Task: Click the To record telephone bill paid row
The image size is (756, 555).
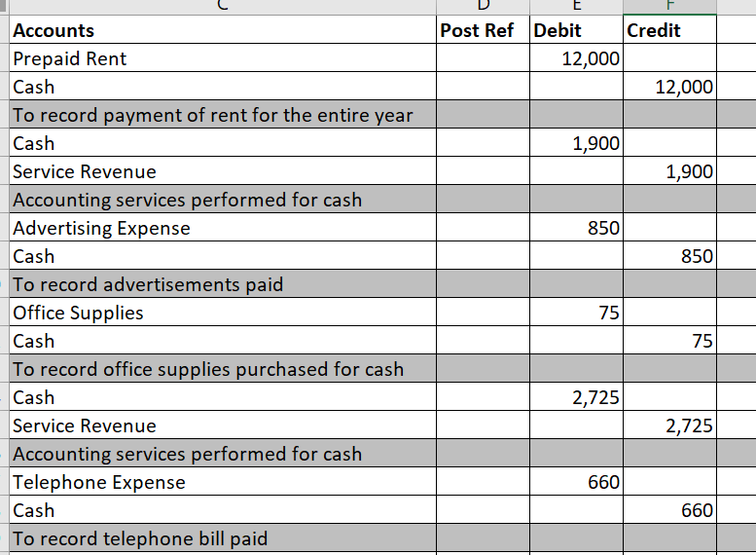Action: [223, 538]
